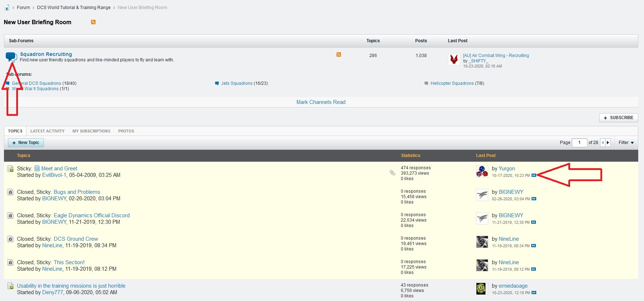
Task: Go to previous page arrow
Action: coord(603,143)
